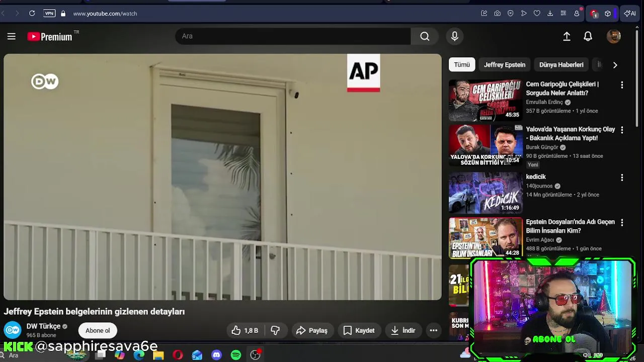Screen dimensions: 644x362
Task: Add page to bookmarks with heart icon
Action: coord(537,14)
